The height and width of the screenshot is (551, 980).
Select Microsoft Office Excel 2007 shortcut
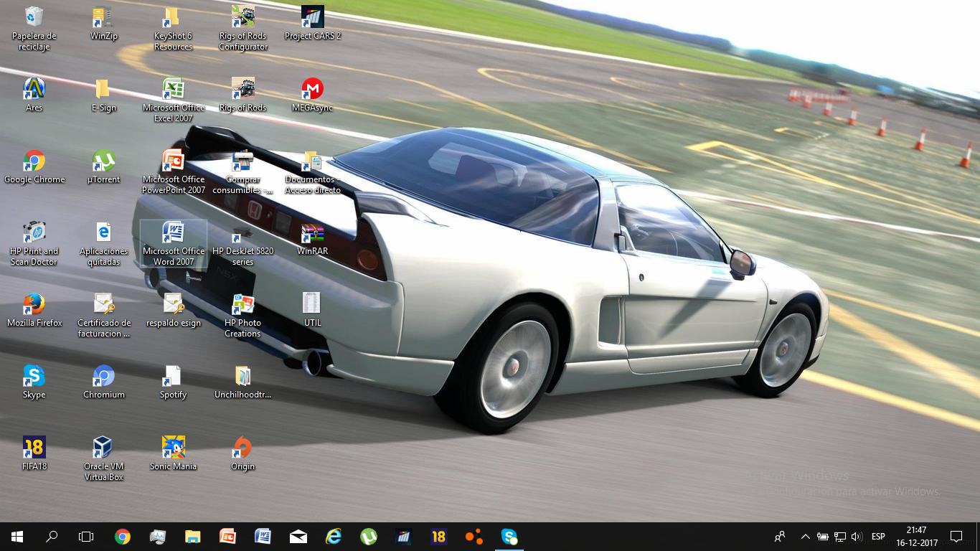[173, 99]
